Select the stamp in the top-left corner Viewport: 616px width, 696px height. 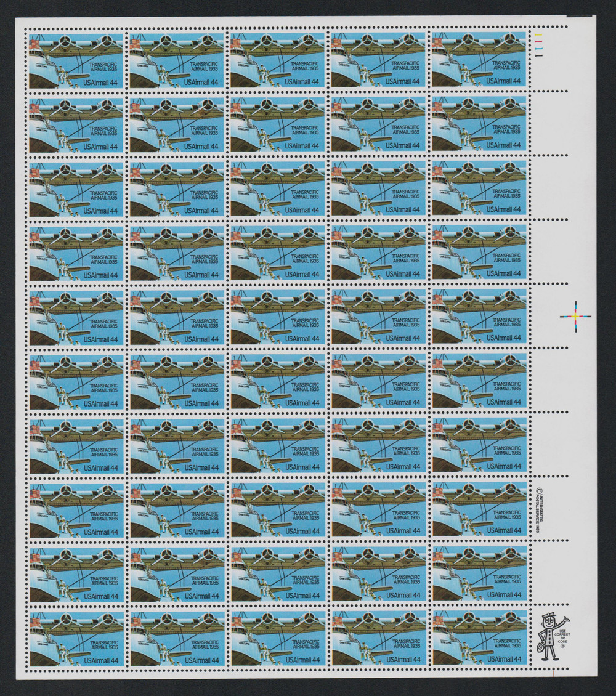(x=76, y=59)
